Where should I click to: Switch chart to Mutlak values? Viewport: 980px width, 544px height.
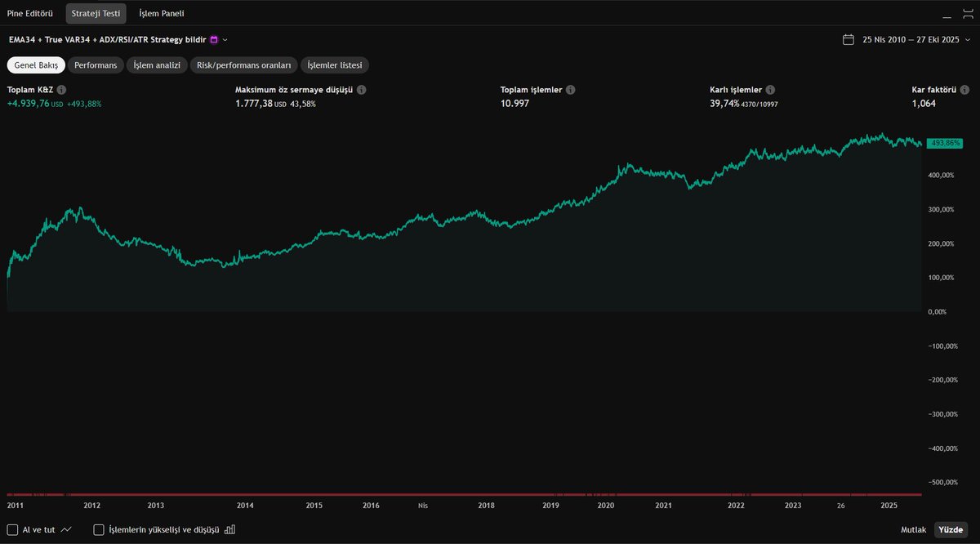(x=913, y=529)
